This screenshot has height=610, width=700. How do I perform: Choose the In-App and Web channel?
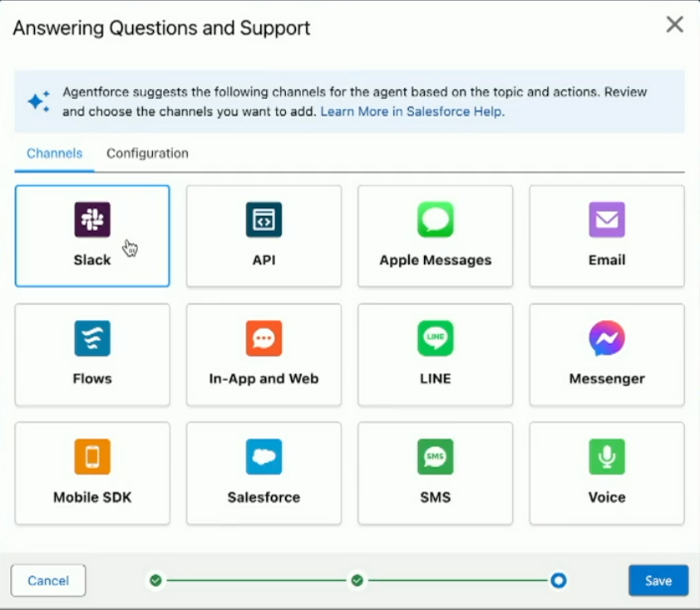click(264, 355)
